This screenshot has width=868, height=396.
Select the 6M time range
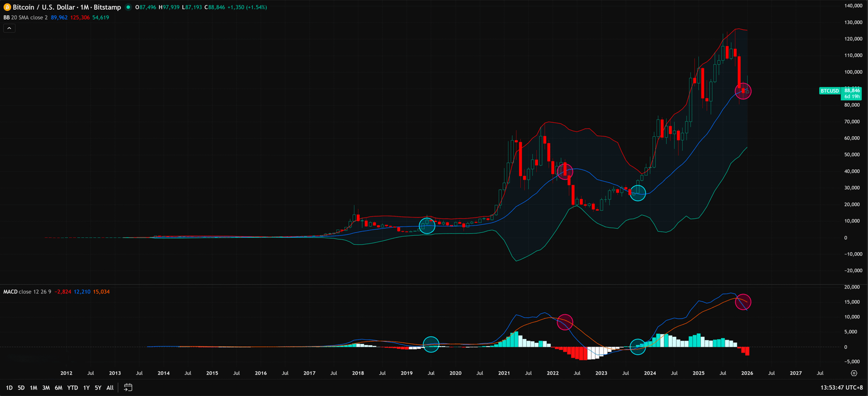[58, 388]
